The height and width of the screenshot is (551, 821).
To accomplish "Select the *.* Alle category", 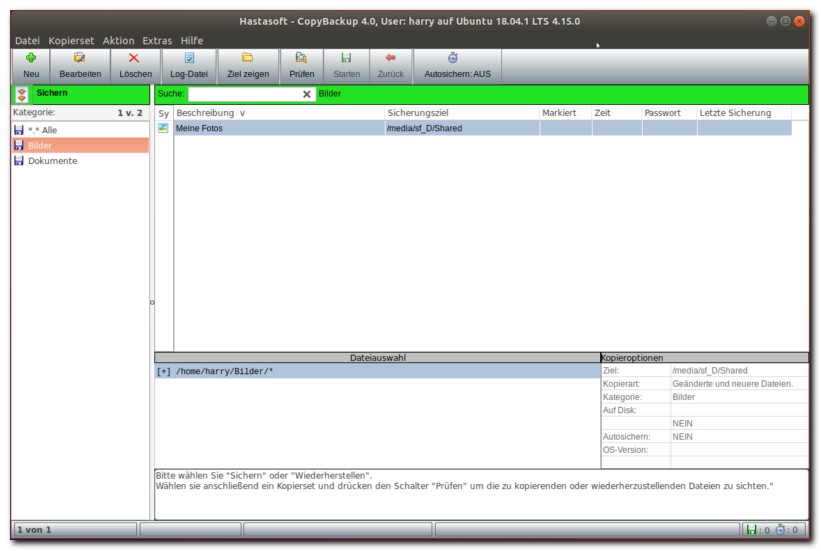I will point(42,130).
